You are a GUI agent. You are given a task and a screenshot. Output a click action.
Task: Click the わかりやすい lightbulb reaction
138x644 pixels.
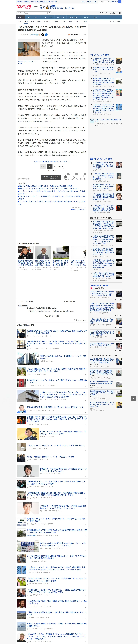pyautogui.click(x=74, y=176)
